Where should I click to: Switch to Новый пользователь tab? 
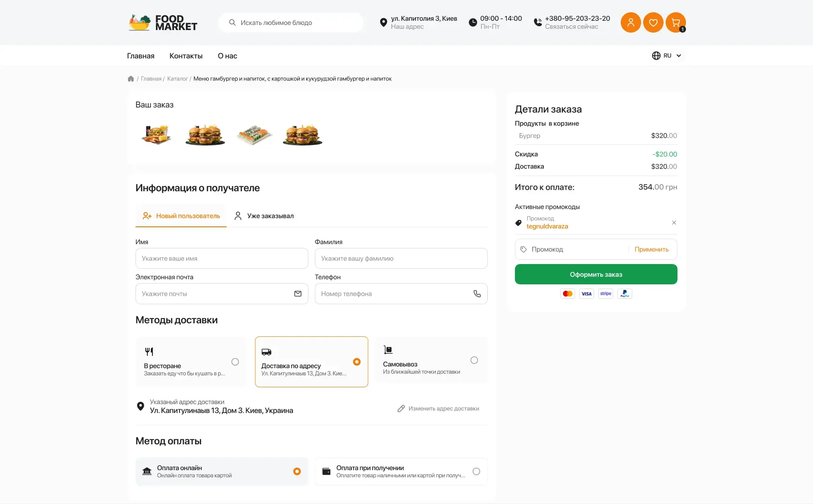(181, 216)
